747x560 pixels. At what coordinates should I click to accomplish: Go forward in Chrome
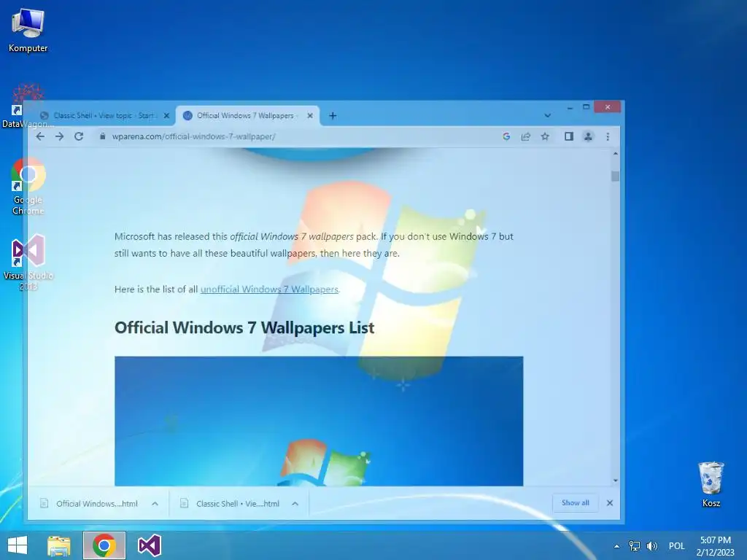pos(60,136)
